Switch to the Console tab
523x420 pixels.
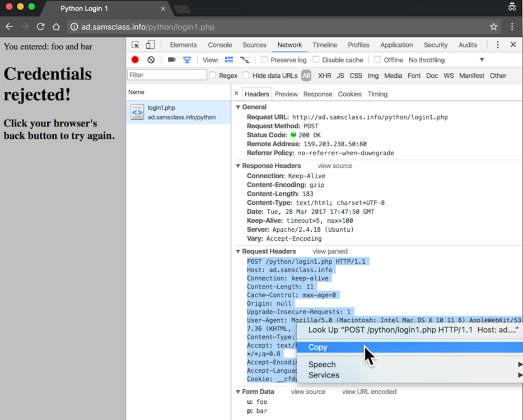pos(220,45)
